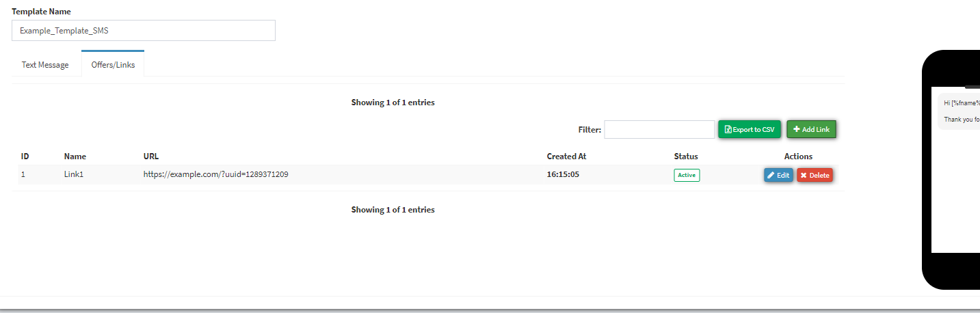
Task: Sort by the ID column header
Action: pyautogui.click(x=25, y=156)
